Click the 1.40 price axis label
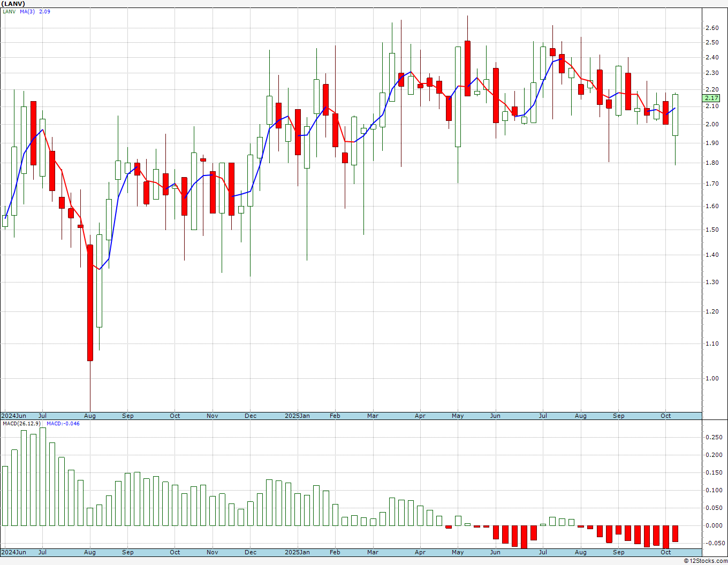This screenshot has width=728, height=565. coord(712,255)
